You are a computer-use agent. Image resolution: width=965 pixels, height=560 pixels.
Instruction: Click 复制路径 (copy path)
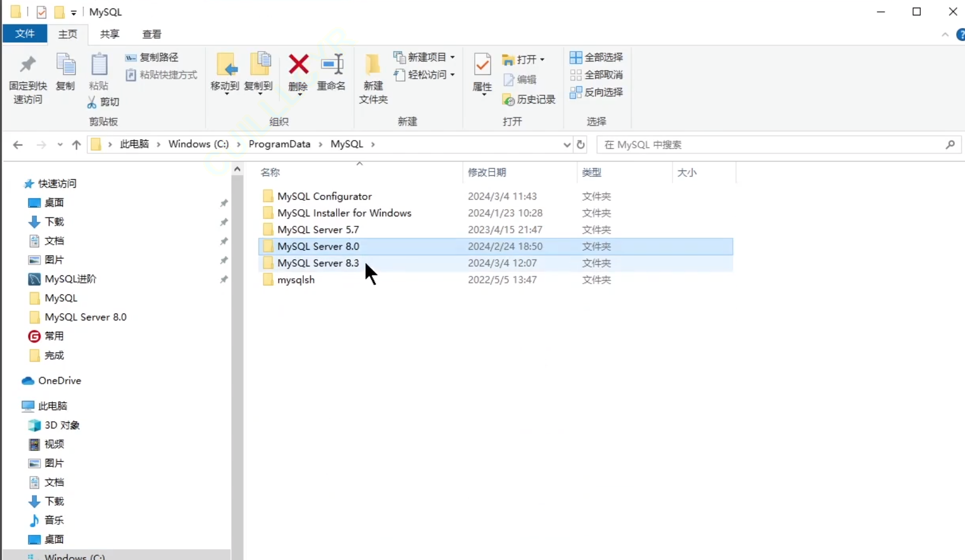pyautogui.click(x=152, y=57)
